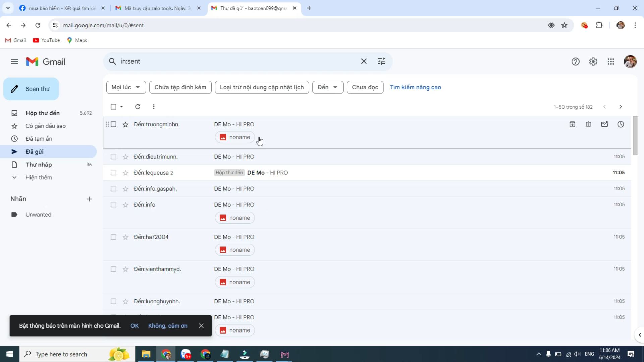
Task: Delete the truongminhn email
Action: coord(588,124)
